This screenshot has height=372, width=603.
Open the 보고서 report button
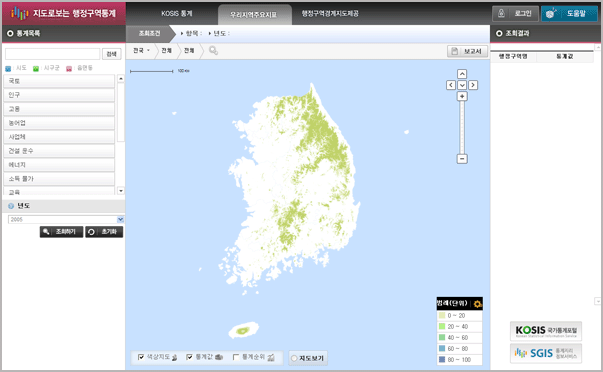point(467,51)
